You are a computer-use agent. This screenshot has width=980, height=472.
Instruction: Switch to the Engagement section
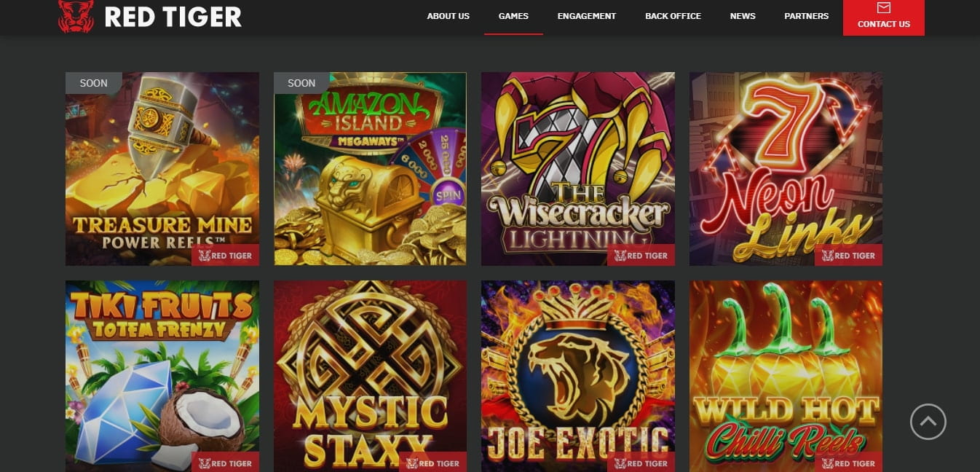[587, 15]
